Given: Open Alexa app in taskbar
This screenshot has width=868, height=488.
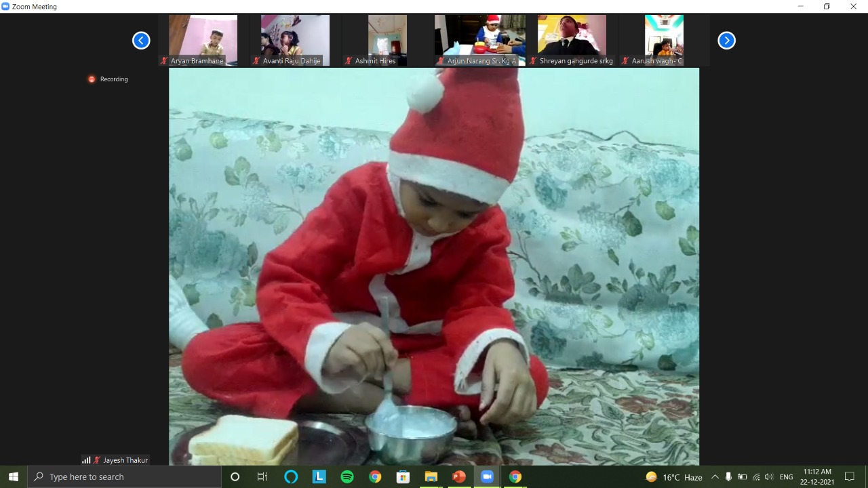Looking at the screenshot, I should pyautogui.click(x=291, y=477).
